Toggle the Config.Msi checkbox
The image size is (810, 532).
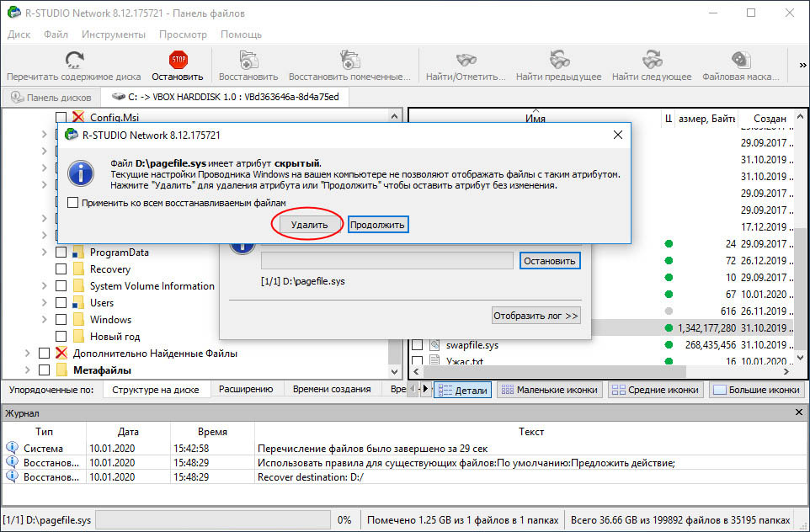click(61, 117)
